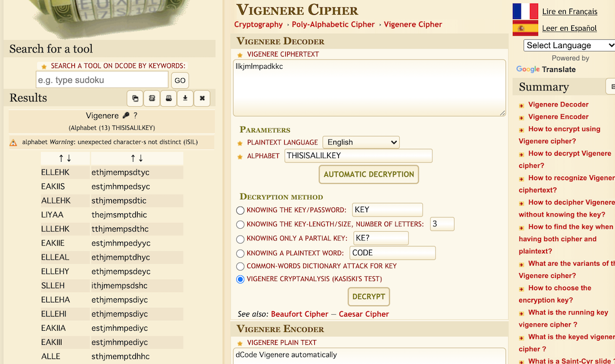Click the partial key field 'KE?'
The height and width of the screenshot is (364, 615).
[x=381, y=238]
